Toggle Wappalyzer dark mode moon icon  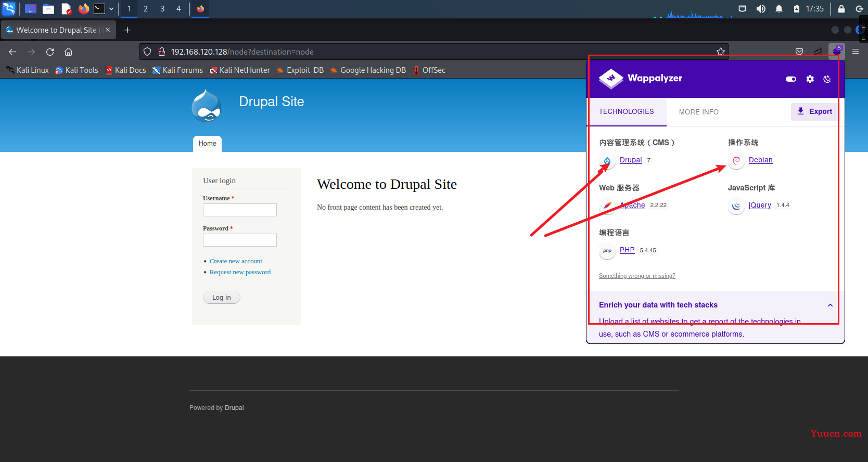pyautogui.click(x=827, y=79)
